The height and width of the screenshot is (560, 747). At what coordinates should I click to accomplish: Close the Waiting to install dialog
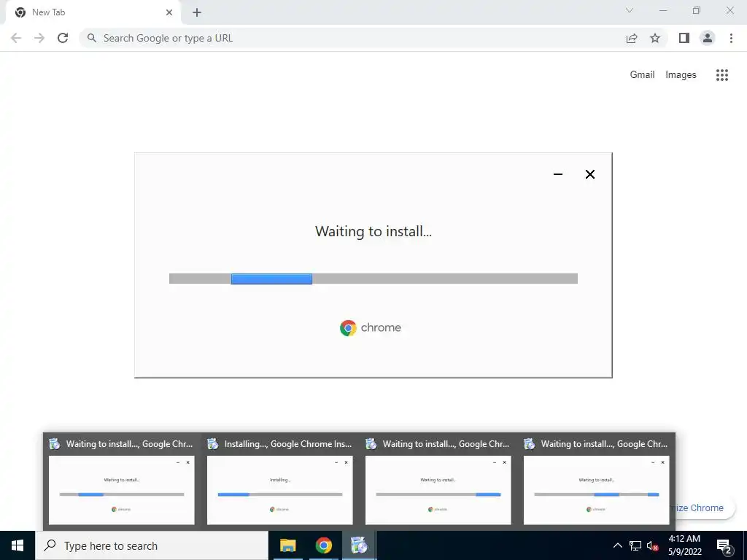(x=589, y=174)
